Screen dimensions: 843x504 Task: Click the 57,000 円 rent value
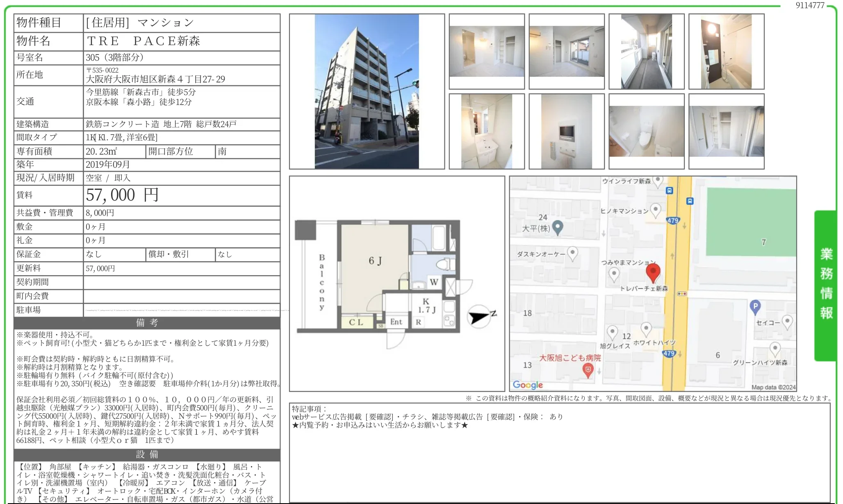coord(122,195)
